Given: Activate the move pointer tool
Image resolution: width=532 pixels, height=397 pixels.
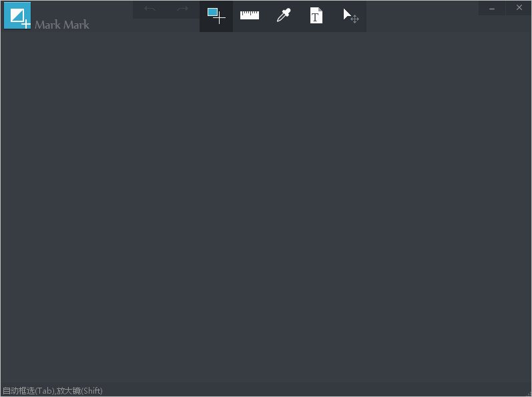Looking at the screenshot, I should [x=350, y=16].
